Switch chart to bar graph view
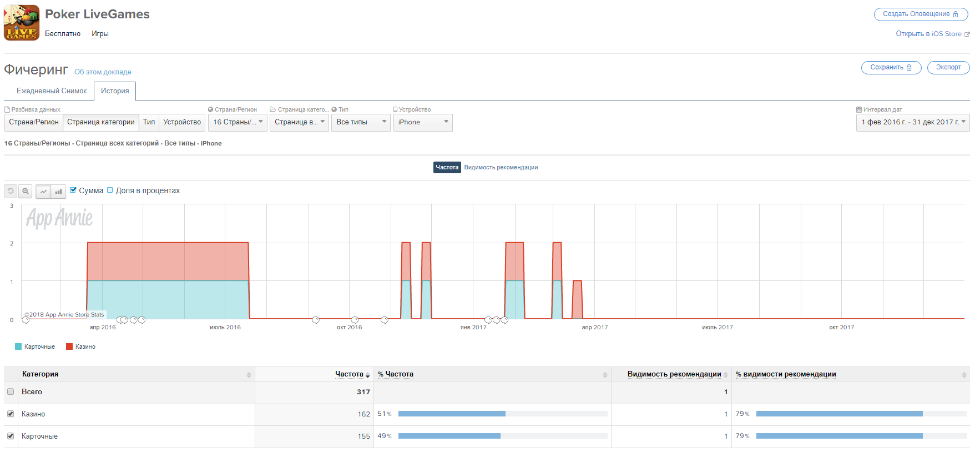This screenshot has height=452, width=980. coord(58,192)
